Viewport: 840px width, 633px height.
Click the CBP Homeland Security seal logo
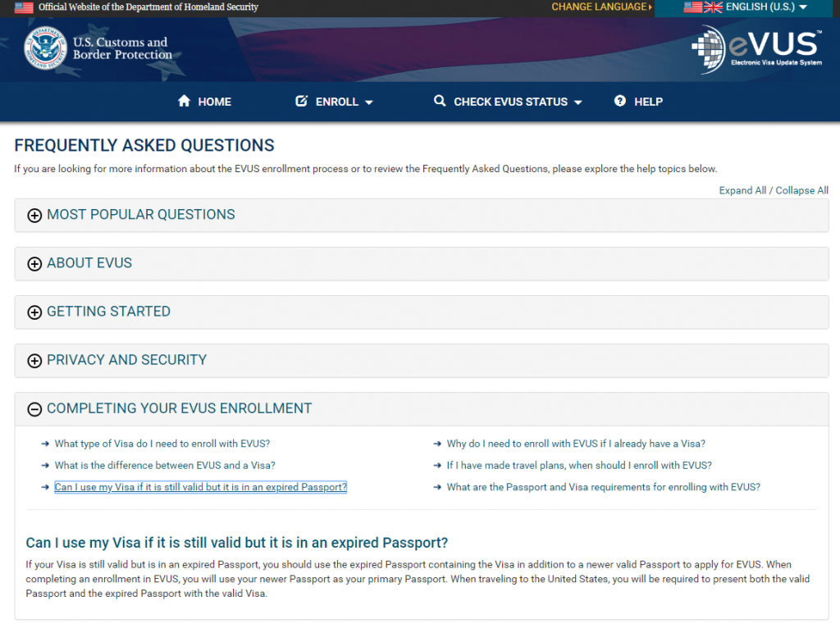click(x=46, y=48)
